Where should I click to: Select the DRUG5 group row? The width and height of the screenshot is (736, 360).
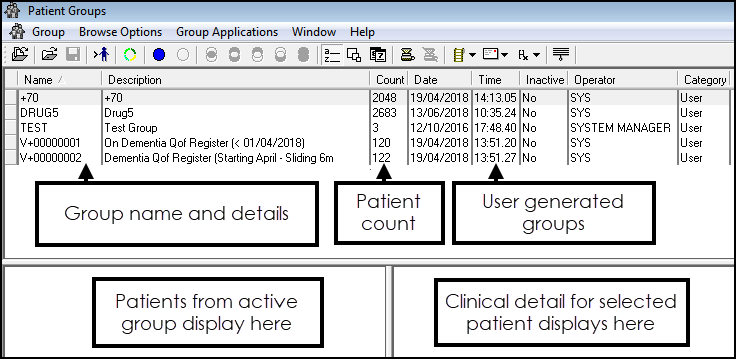pyautogui.click(x=368, y=113)
